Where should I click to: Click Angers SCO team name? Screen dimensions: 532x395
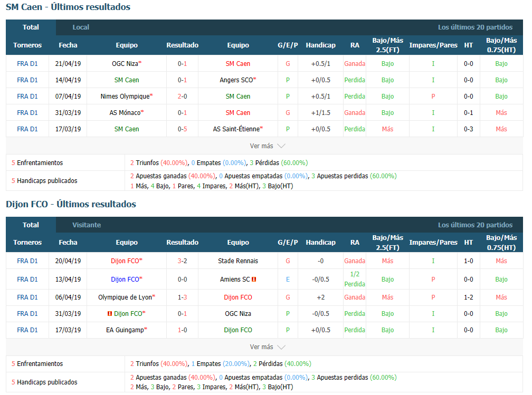click(x=236, y=80)
